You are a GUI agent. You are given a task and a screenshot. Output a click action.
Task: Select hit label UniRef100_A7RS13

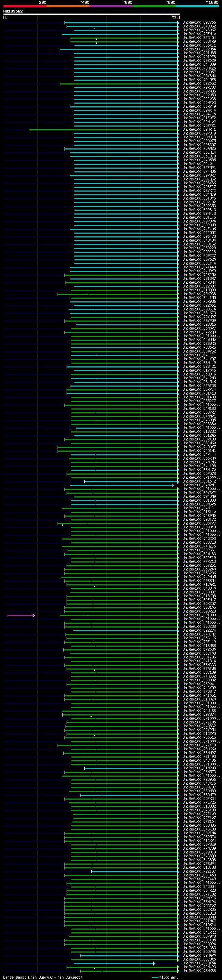point(199,562)
